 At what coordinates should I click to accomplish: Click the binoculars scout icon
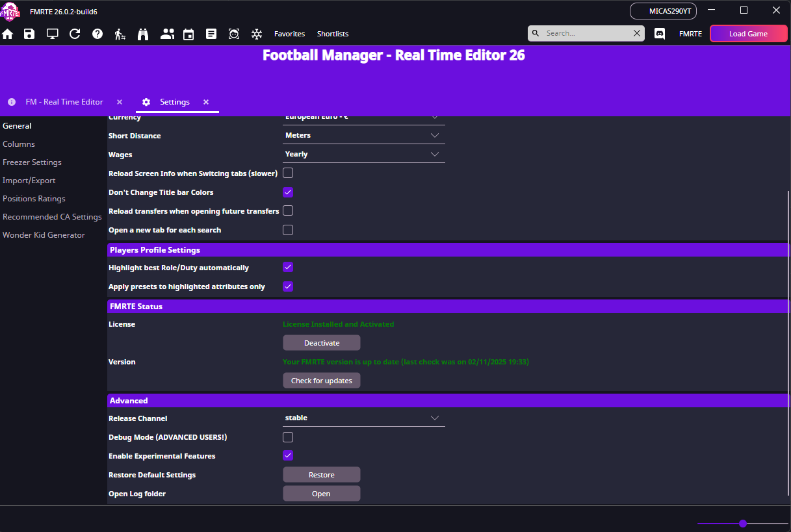coord(143,34)
